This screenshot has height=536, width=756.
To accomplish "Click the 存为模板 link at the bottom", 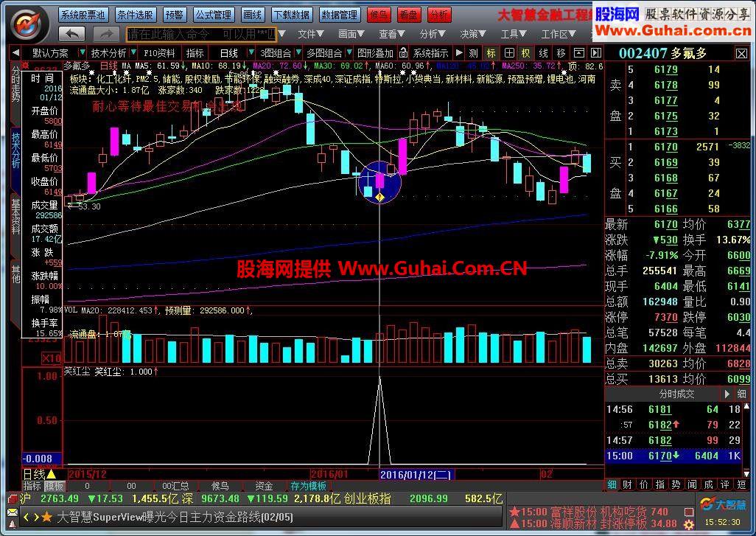I will 308,486.
